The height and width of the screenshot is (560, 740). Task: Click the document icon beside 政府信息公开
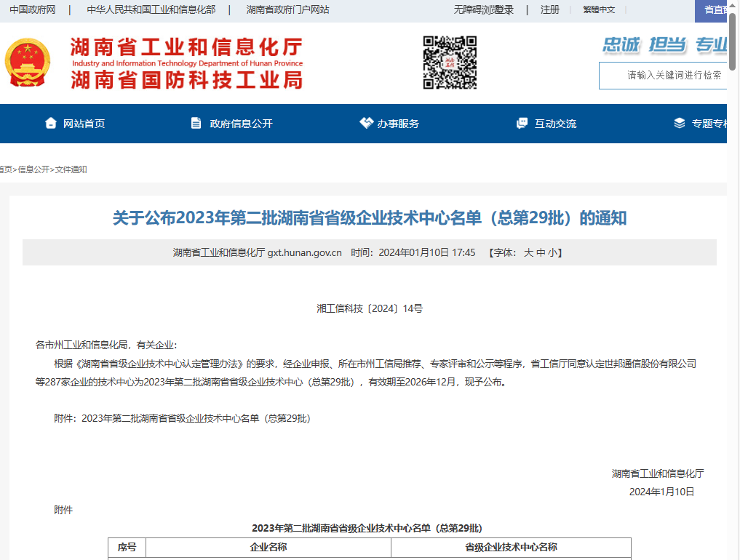(196, 123)
